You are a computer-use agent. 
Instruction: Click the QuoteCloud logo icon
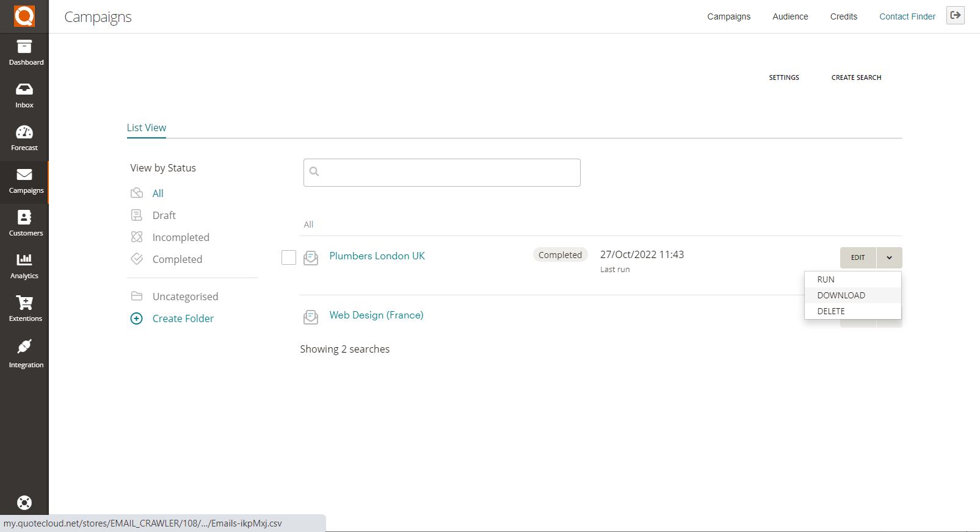point(24,16)
